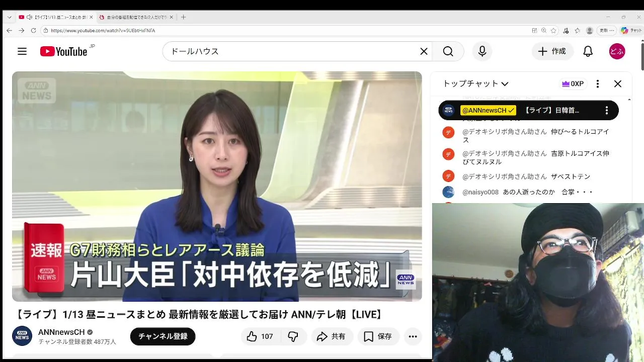644x362 pixels.
Task: Add this page to favorites star
Action: [x=553, y=31]
